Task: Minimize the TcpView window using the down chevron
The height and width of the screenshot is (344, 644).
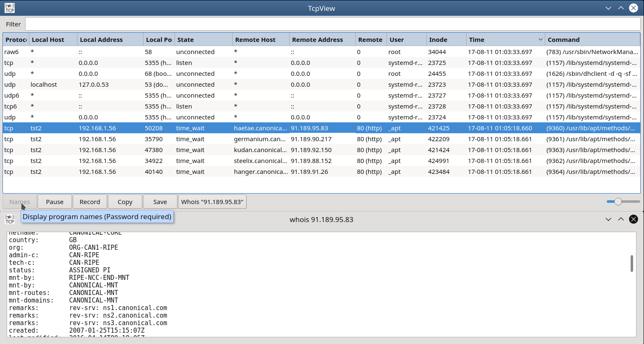Action: coord(608,8)
